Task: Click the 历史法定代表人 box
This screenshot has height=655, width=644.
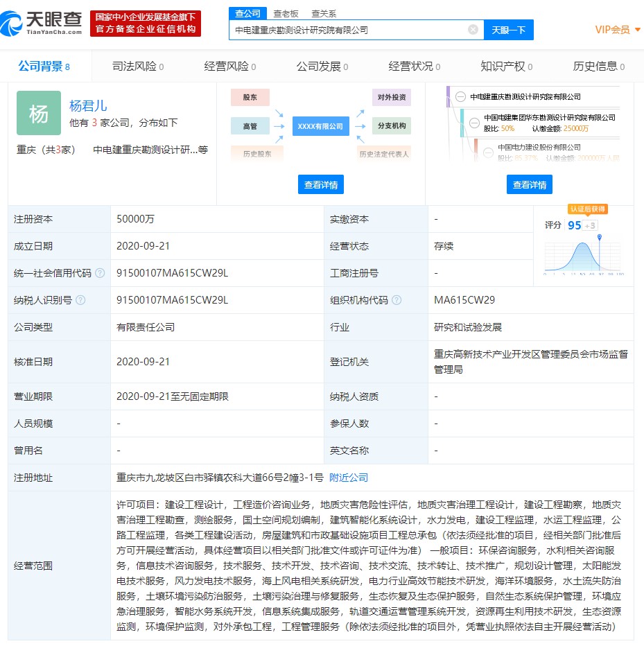Action: [x=384, y=154]
